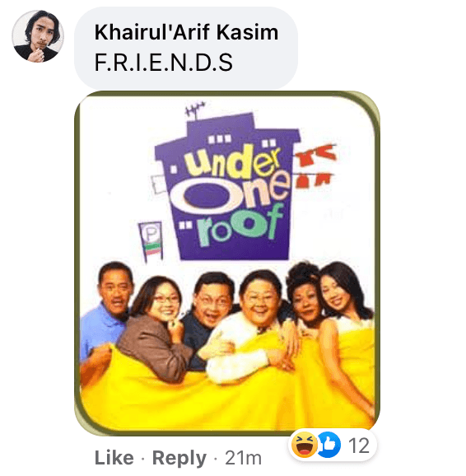
Task: Click the red laundry on the clothesline
Action: coord(315,166)
